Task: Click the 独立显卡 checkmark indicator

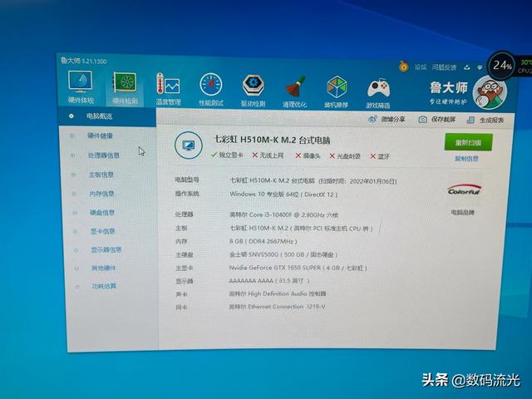Action: click(227, 155)
